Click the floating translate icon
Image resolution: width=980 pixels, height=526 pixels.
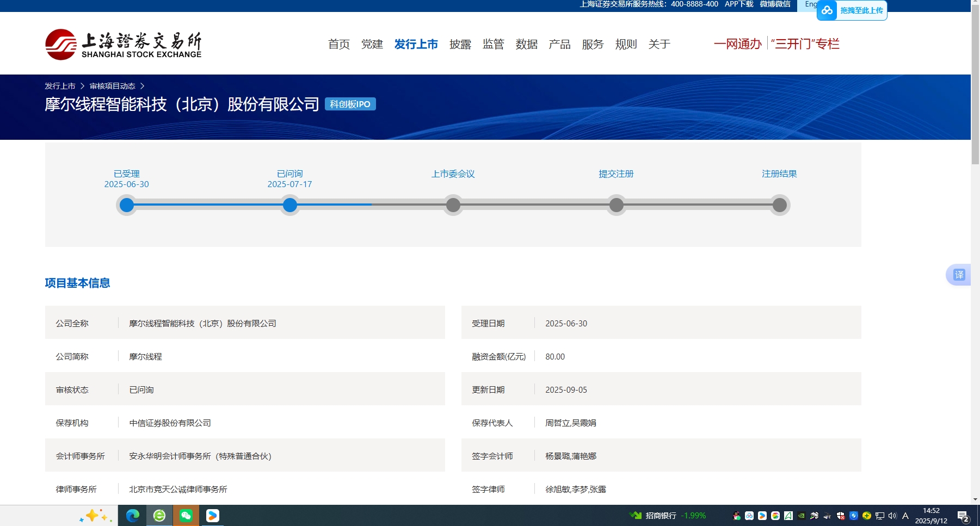pos(959,275)
